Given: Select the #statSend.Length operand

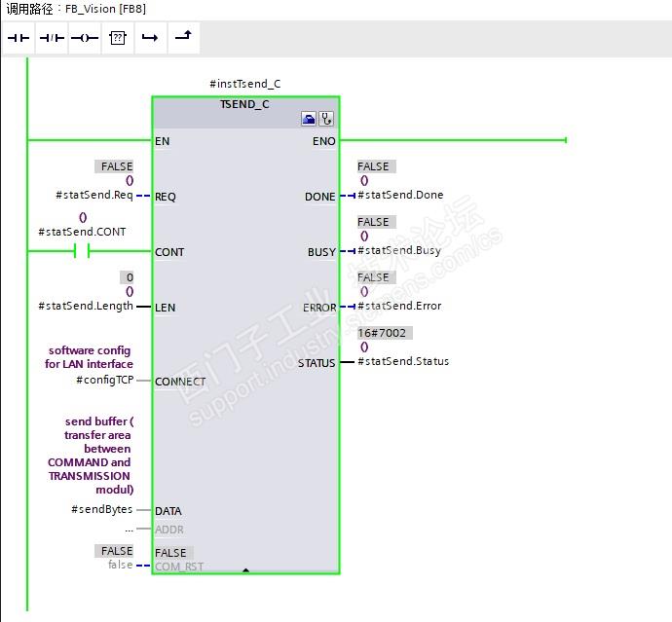Looking at the screenshot, I should click(x=86, y=306).
